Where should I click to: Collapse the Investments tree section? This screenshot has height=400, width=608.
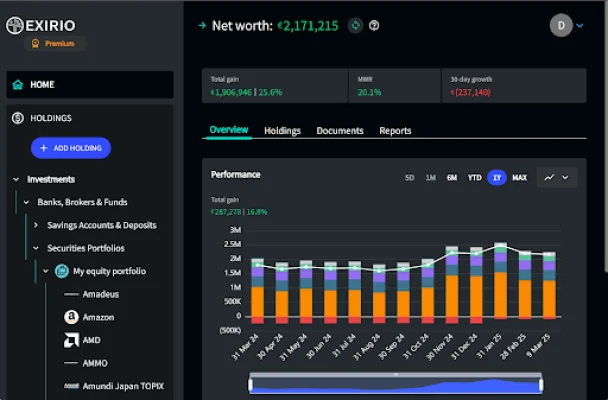16,180
